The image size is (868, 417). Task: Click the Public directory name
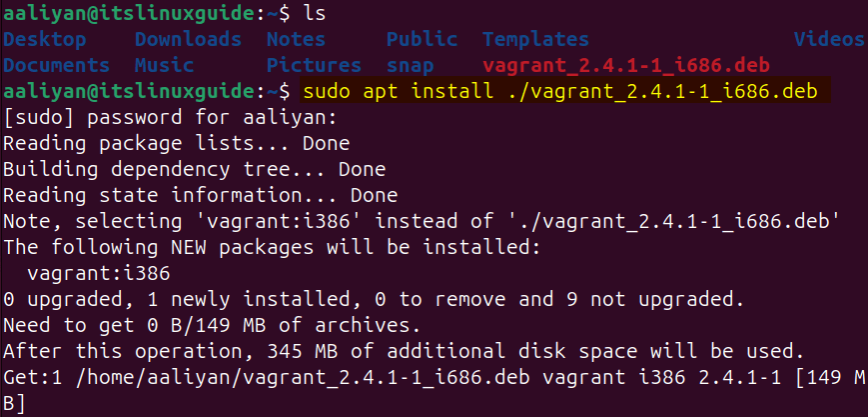[x=422, y=40]
